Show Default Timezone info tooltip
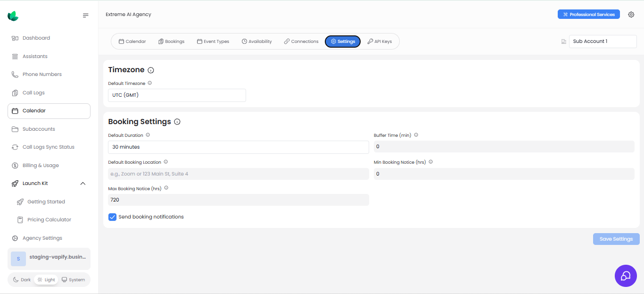The image size is (644, 294). (150, 83)
